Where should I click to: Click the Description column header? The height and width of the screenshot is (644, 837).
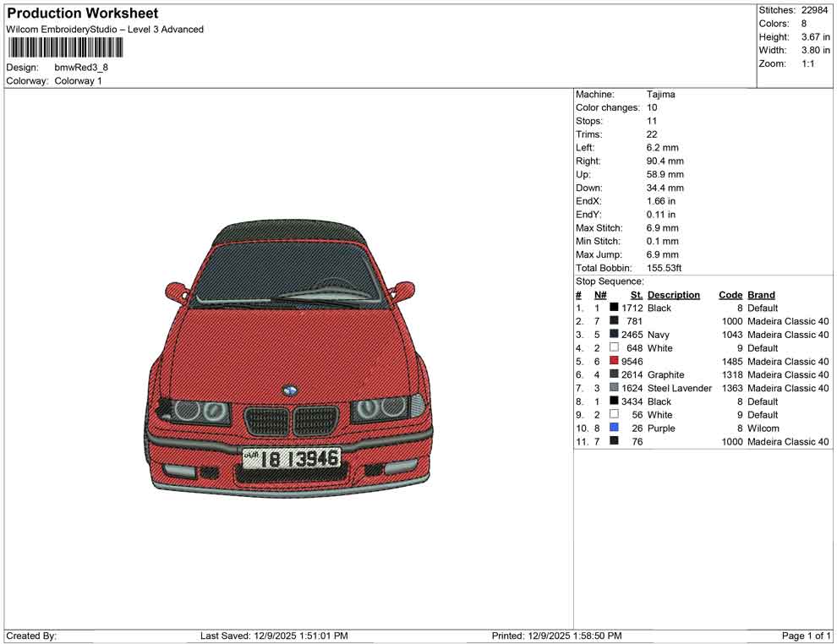(x=674, y=294)
